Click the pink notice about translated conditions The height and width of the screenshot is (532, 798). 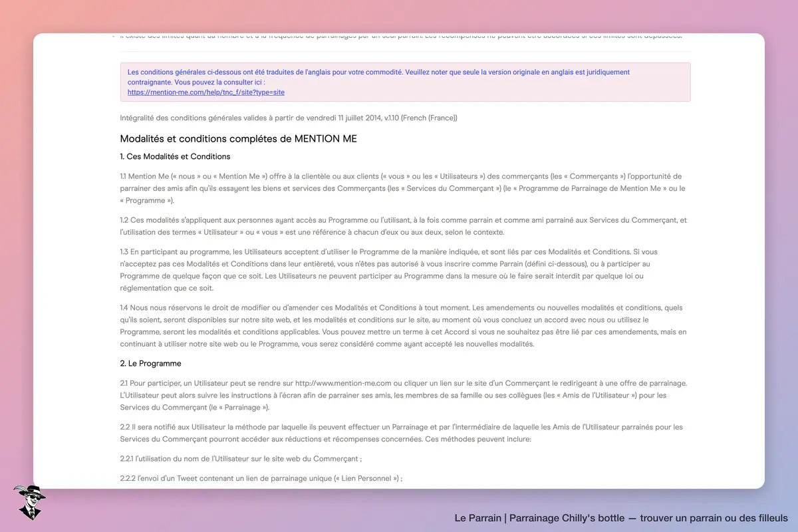405,82
